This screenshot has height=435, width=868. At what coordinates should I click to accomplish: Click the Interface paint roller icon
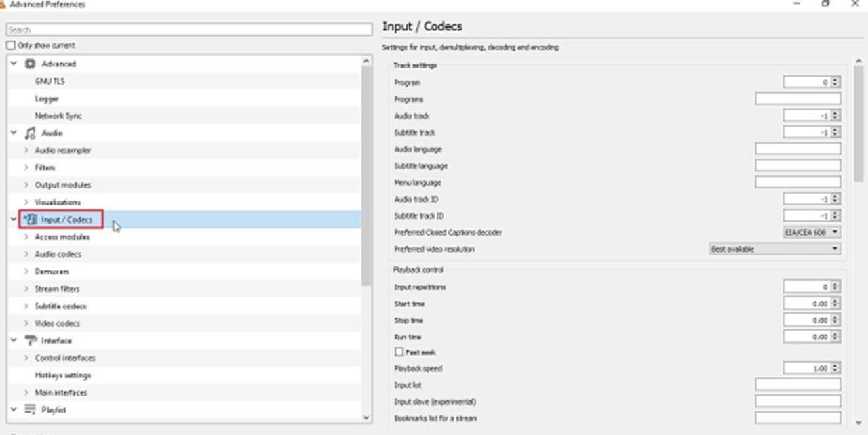click(x=30, y=341)
